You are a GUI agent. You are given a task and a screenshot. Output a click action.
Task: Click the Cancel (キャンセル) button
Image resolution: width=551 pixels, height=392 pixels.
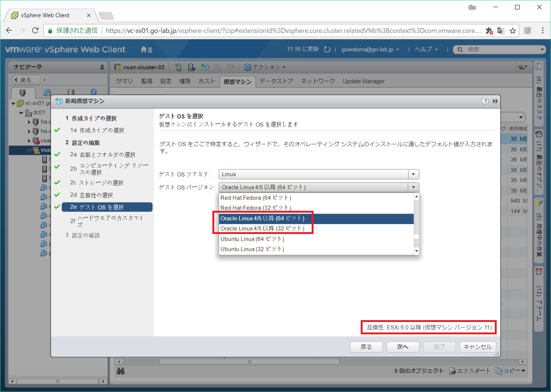pos(478,347)
